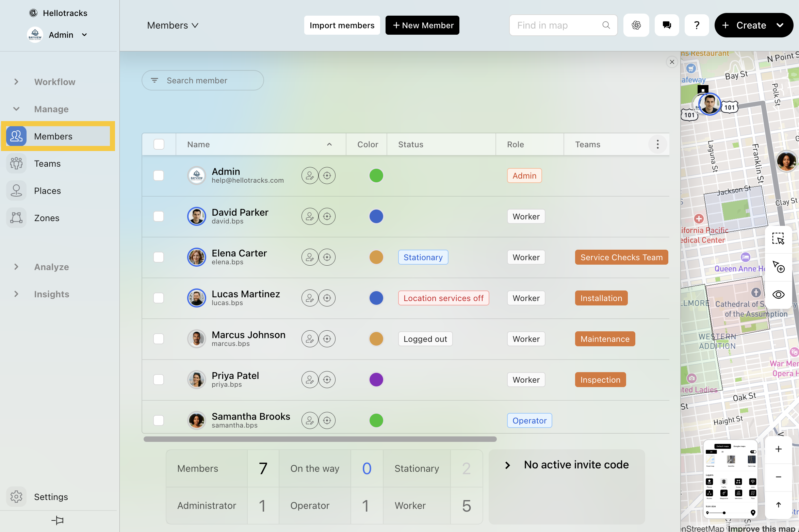The height and width of the screenshot is (532, 799).
Task: Check the box for Marcus Johnson
Action: (159, 339)
